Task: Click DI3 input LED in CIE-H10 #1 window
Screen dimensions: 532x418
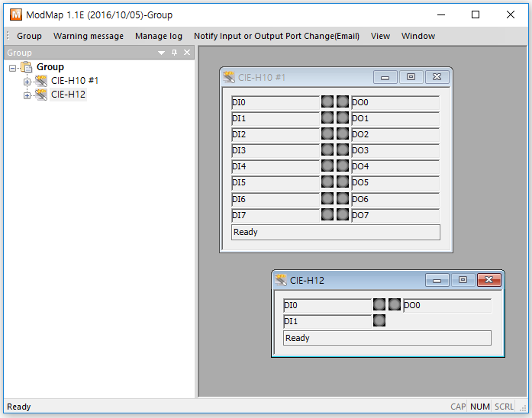Action: [x=327, y=150]
